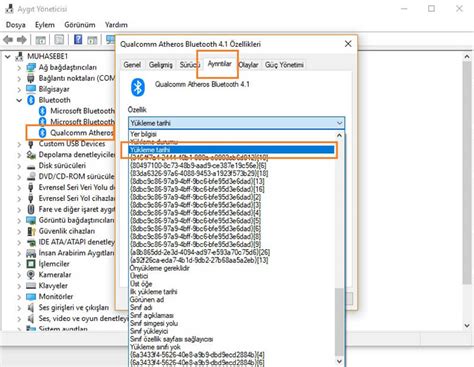
Task: Select Yükleme tarihi list entry
Action: coord(232,150)
